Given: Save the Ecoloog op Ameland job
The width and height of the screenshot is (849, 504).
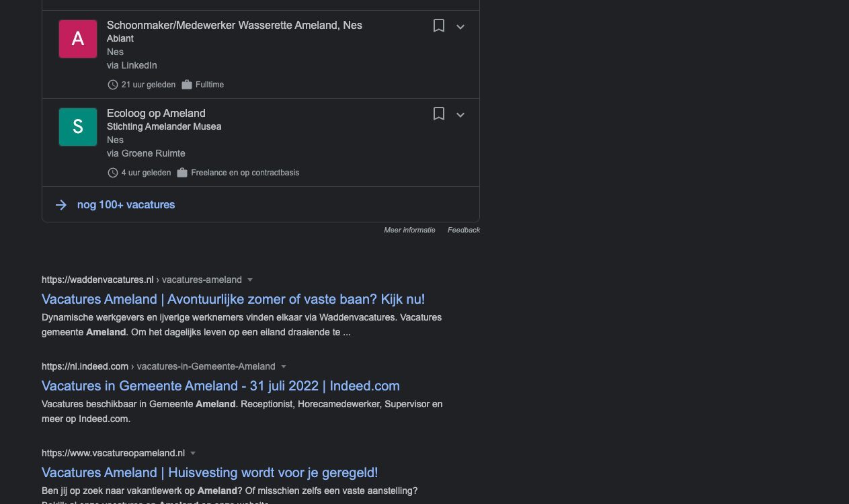Looking at the screenshot, I should (x=439, y=114).
